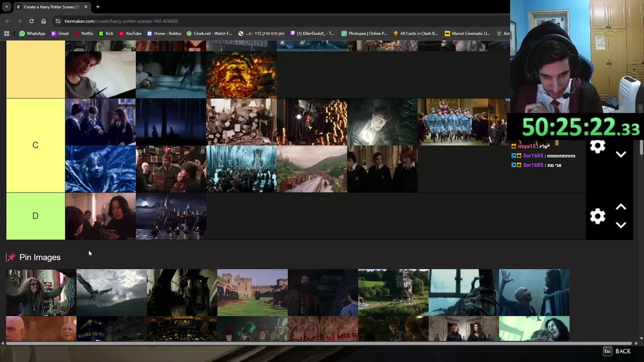644x362 pixels.
Task: Select castle courtyard lawn thumbnail in image pool
Action: coord(253,293)
